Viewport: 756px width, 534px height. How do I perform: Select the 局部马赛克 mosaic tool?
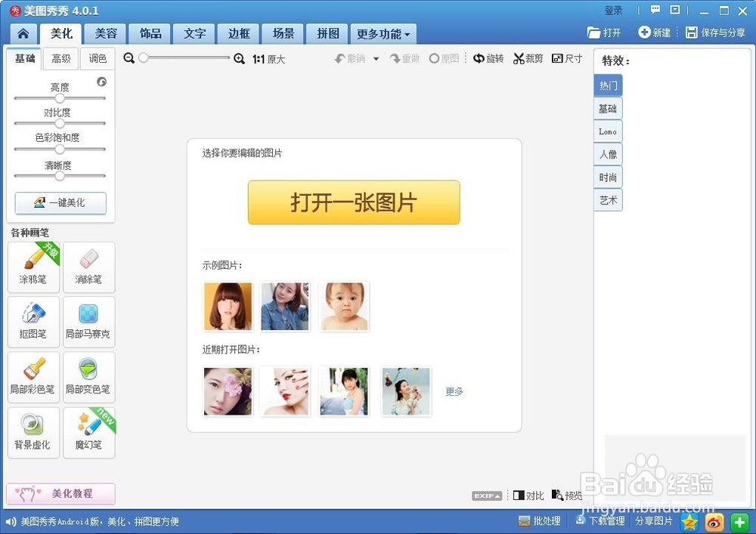[x=88, y=322]
